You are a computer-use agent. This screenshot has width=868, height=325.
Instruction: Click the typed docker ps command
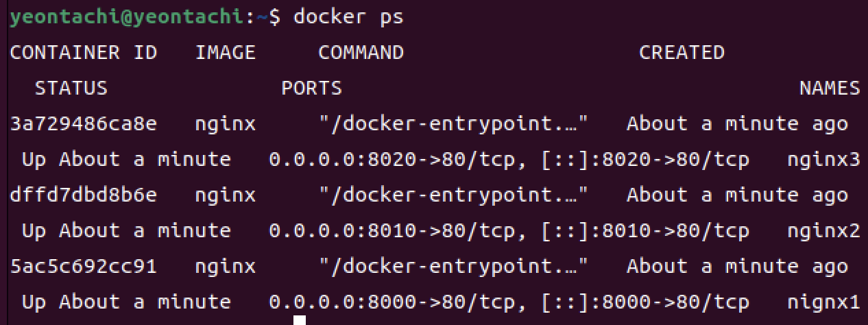(348, 17)
